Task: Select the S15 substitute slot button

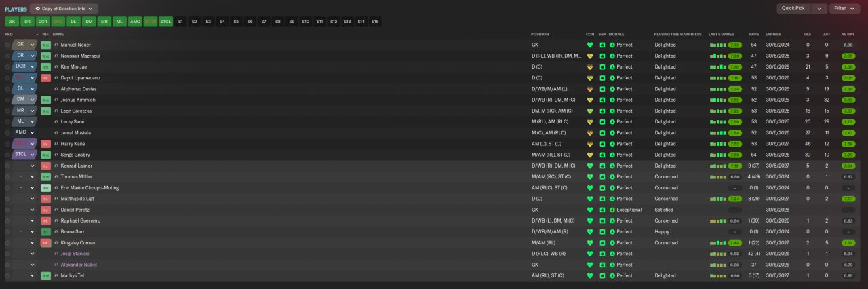Action: (375, 22)
